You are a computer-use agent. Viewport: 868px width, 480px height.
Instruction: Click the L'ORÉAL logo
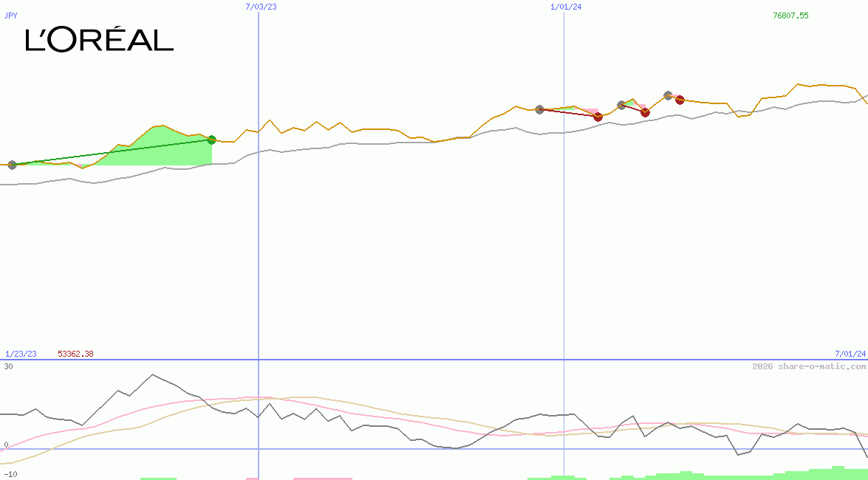point(99,40)
